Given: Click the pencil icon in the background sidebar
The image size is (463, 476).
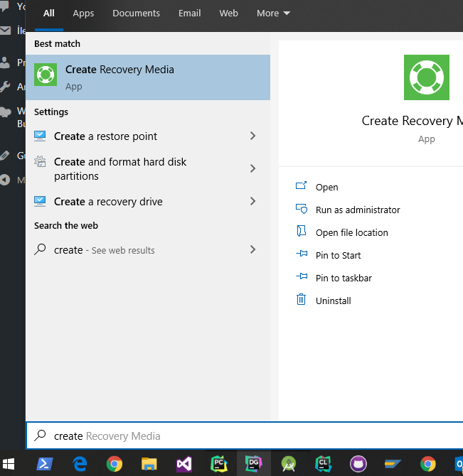Looking at the screenshot, I should click(x=4, y=156).
